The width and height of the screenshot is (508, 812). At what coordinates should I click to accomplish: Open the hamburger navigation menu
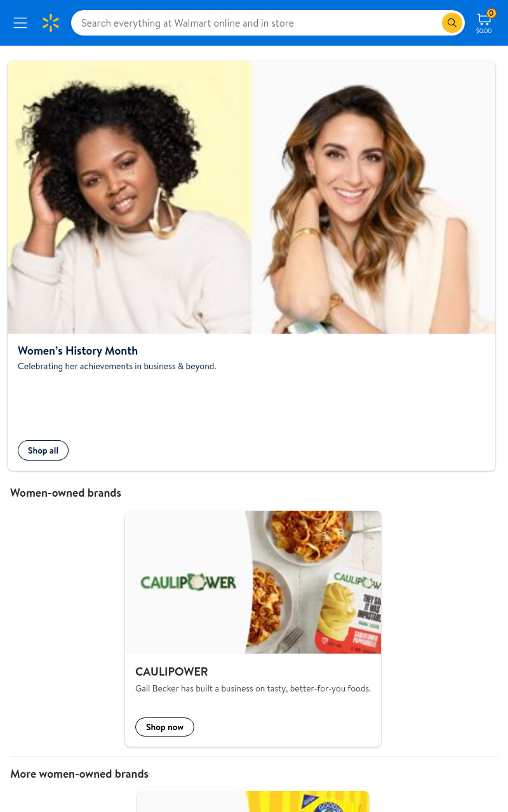20,23
